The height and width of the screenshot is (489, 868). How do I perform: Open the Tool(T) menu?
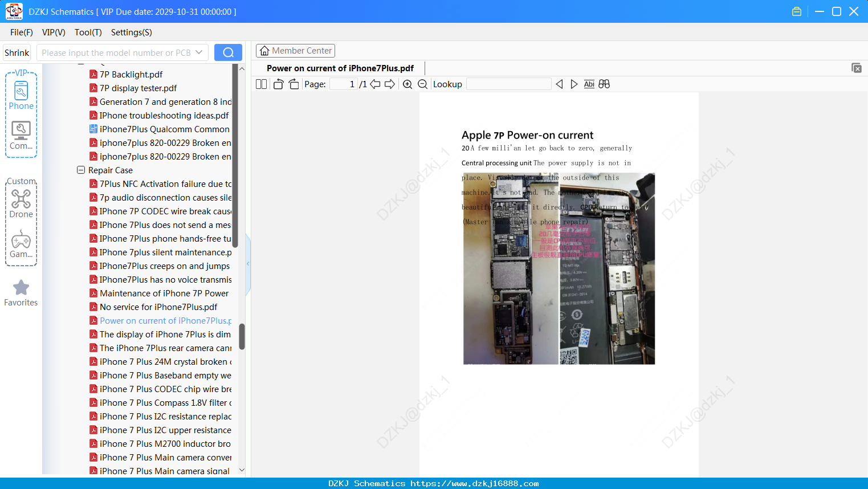coord(88,32)
